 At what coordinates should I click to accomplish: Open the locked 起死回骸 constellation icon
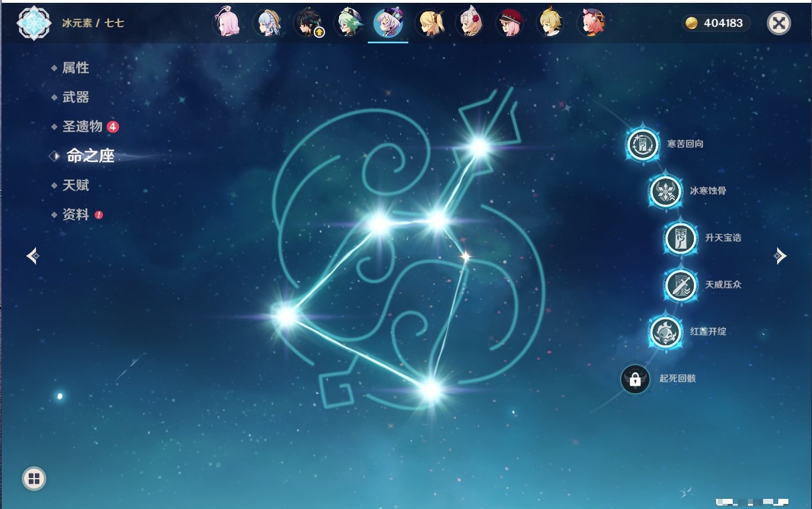tap(635, 379)
